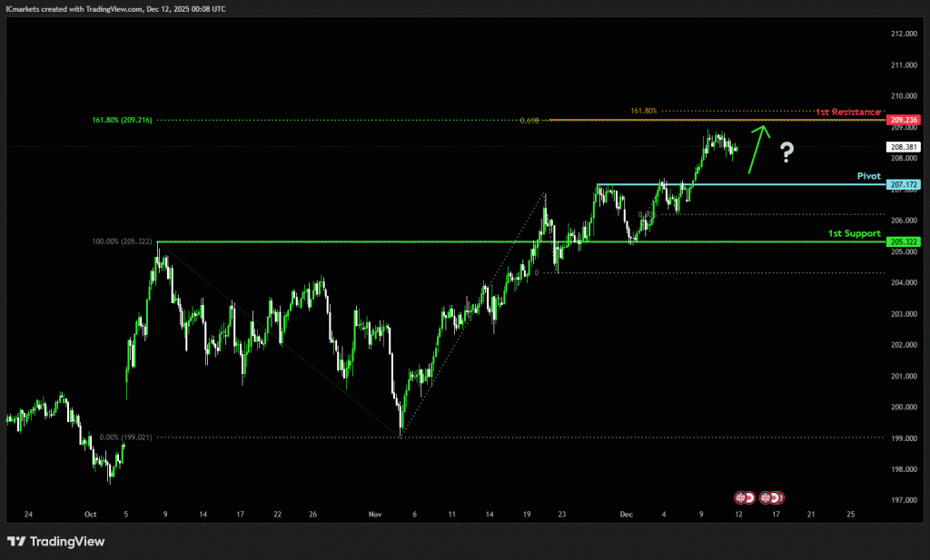The width and height of the screenshot is (930, 560).
Task: Click the ICmarkets TradingView.com header text
Action: (x=115, y=8)
